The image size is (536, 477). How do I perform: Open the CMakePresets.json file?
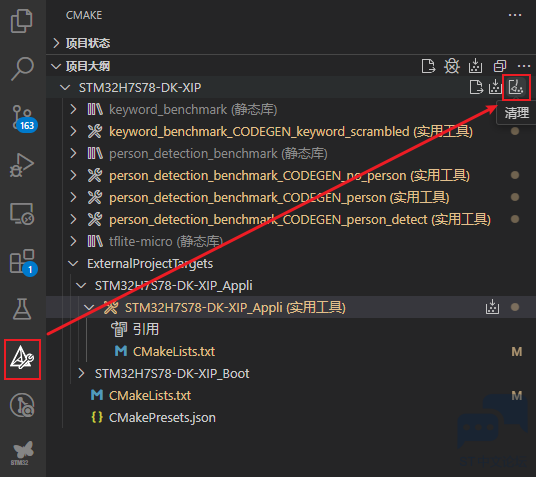[x=162, y=418]
